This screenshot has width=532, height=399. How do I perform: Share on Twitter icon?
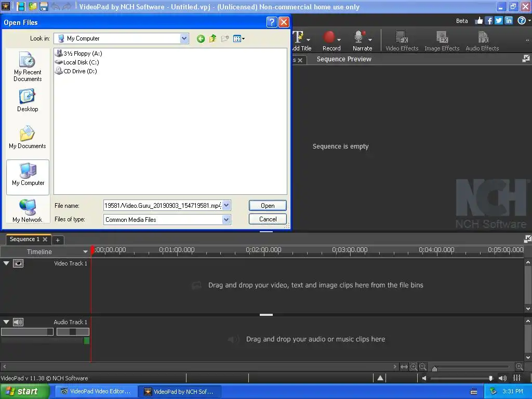point(498,20)
